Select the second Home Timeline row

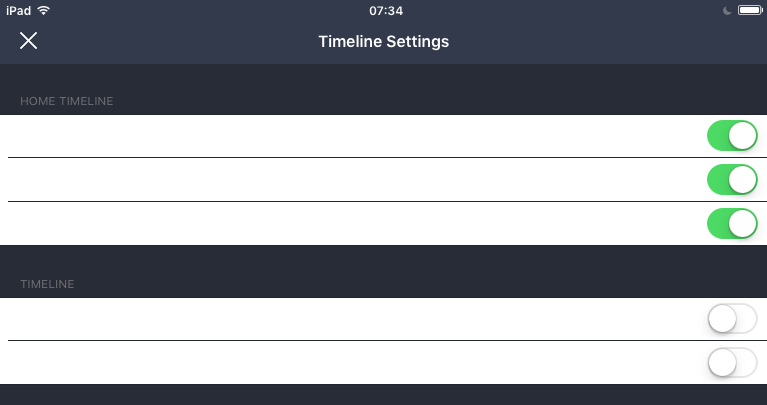coord(350,180)
